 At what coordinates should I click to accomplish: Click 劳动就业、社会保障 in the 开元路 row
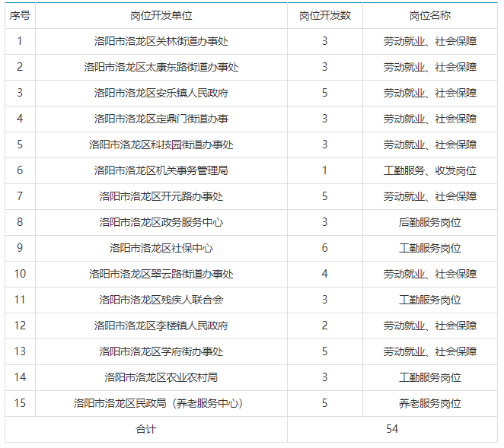point(430,196)
